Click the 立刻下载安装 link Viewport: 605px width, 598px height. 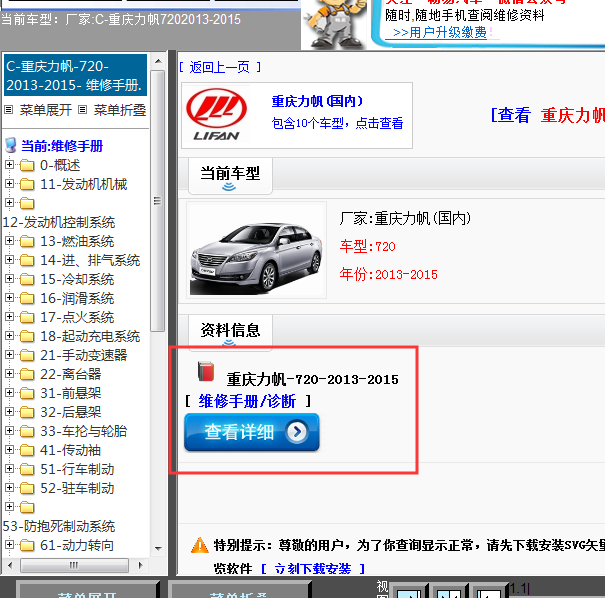point(313,568)
